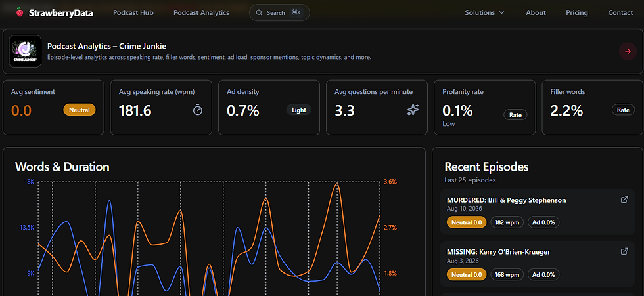Click the 3.3 questions per minute value
644x296 pixels.
(344, 110)
